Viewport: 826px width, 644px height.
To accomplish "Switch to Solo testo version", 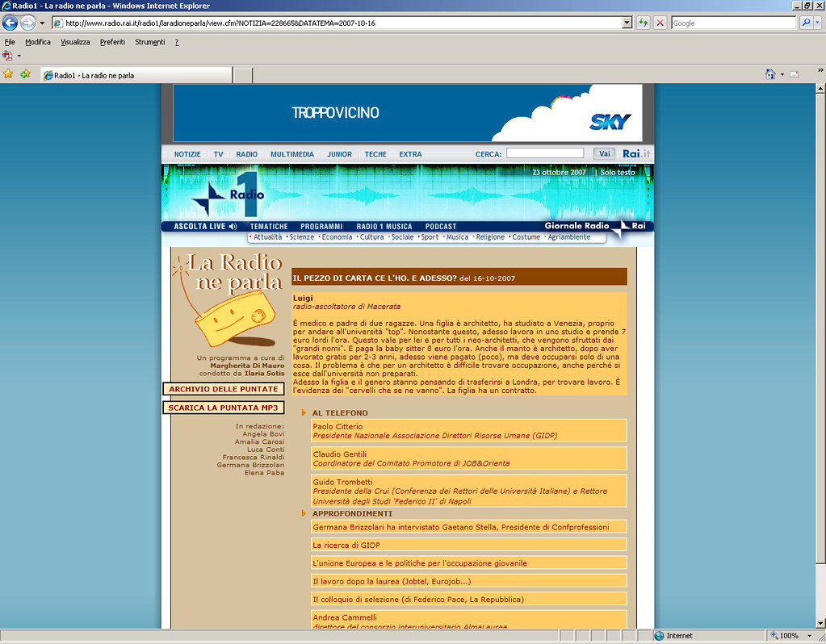I will pos(618,172).
